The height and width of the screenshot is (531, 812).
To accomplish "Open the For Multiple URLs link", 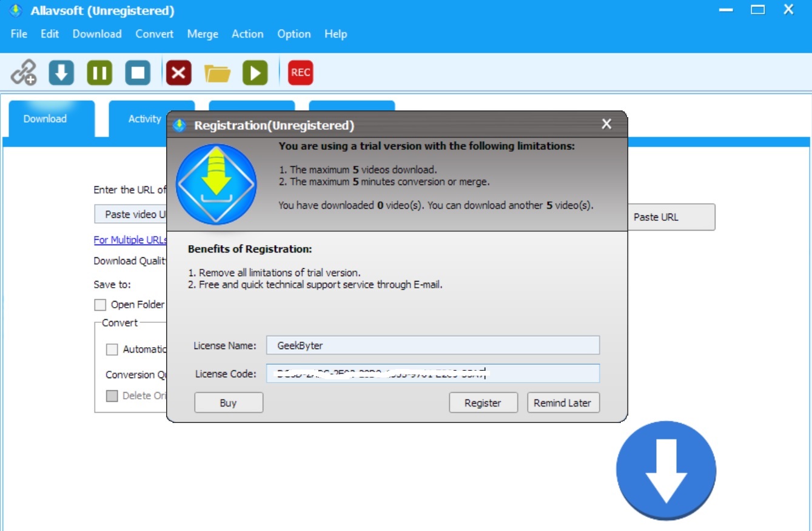I will click(x=129, y=240).
